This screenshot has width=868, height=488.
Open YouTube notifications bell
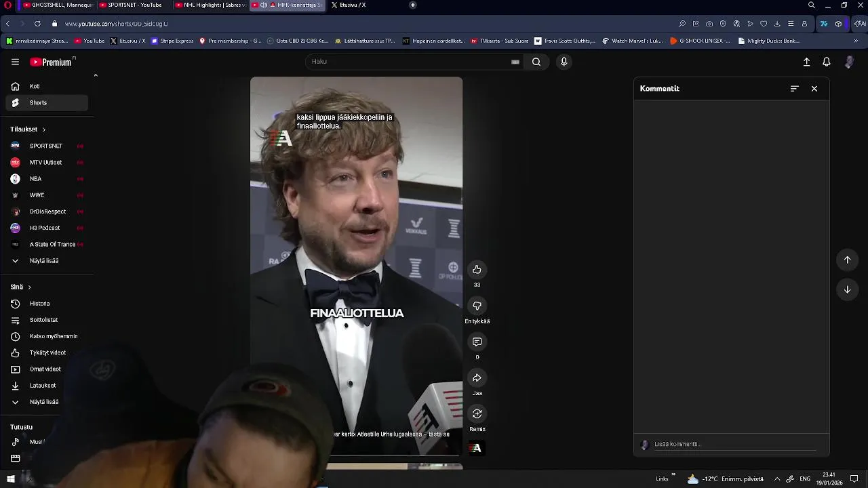[x=827, y=62]
